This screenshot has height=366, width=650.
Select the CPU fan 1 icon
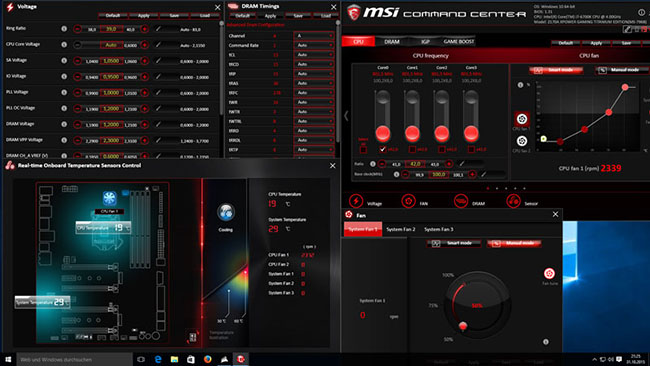pyautogui.click(x=522, y=119)
